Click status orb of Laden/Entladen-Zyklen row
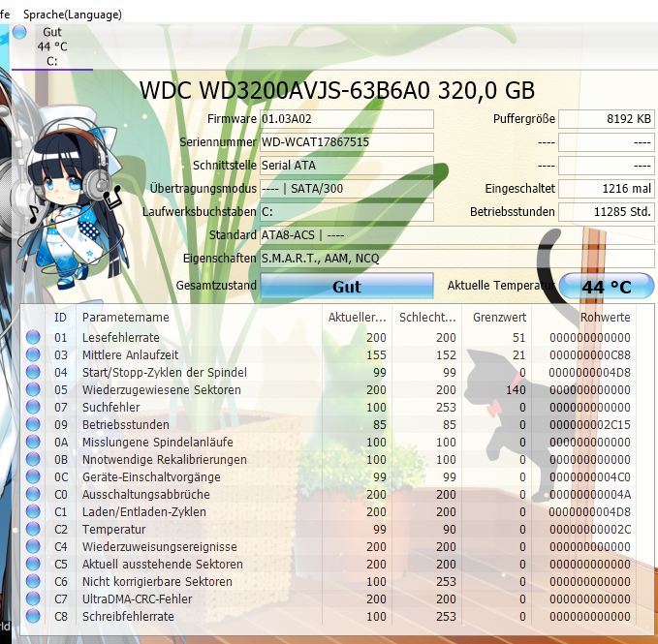Screen dimensions: 658x644 [x=33, y=511]
